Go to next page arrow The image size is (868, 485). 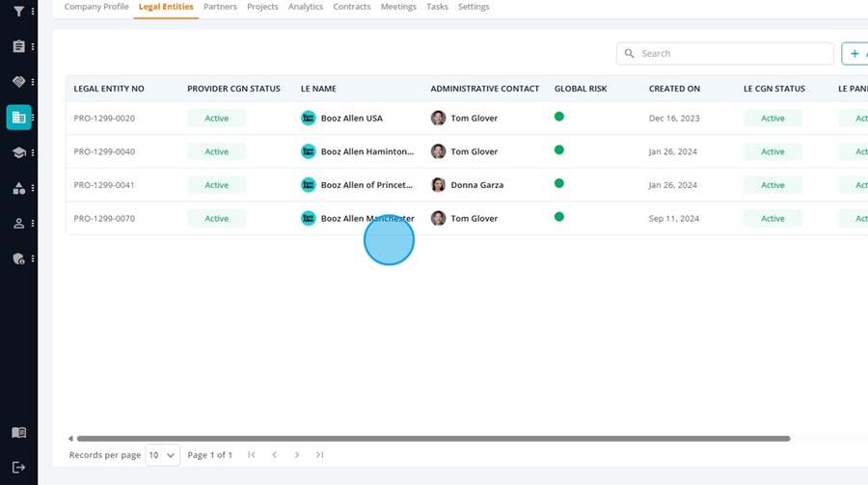tap(297, 454)
